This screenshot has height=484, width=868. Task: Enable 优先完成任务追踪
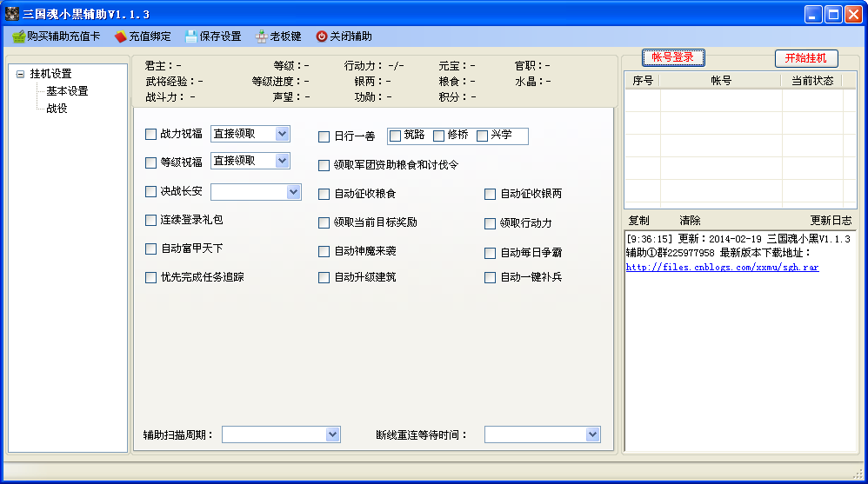point(150,278)
